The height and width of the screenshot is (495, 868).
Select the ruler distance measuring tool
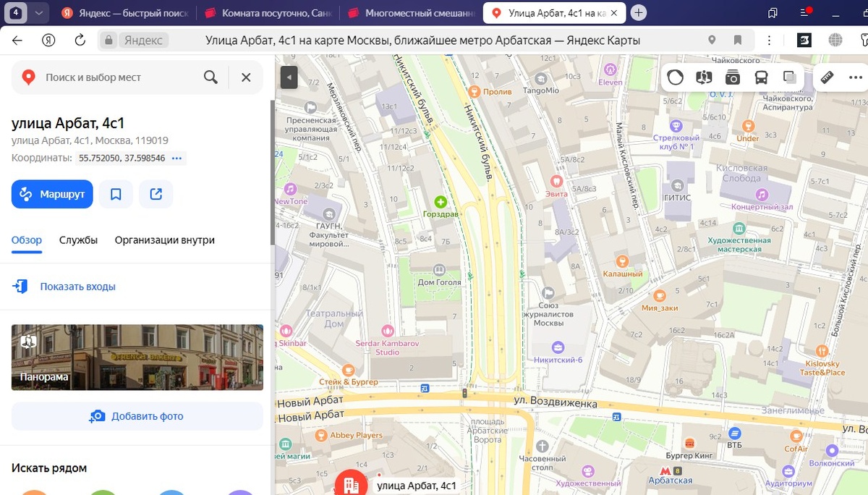click(x=828, y=77)
